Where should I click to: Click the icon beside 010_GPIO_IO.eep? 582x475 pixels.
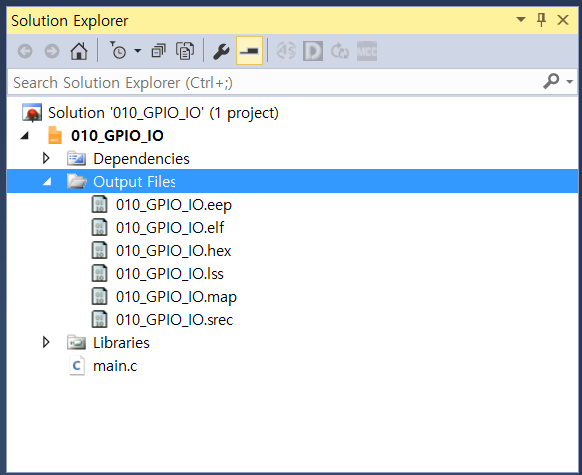(x=99, y=204)
